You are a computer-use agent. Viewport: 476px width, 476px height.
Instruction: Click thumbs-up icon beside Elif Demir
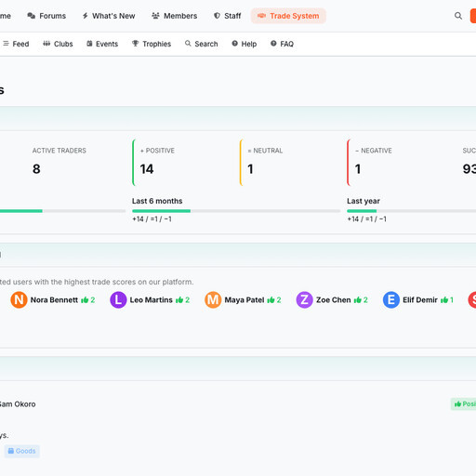tap(444, 300)
